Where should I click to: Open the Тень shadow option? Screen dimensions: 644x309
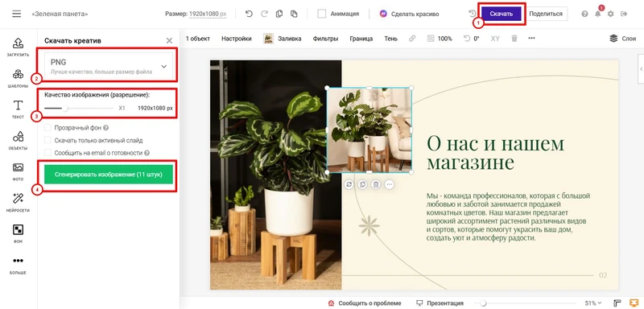[390, 39]
